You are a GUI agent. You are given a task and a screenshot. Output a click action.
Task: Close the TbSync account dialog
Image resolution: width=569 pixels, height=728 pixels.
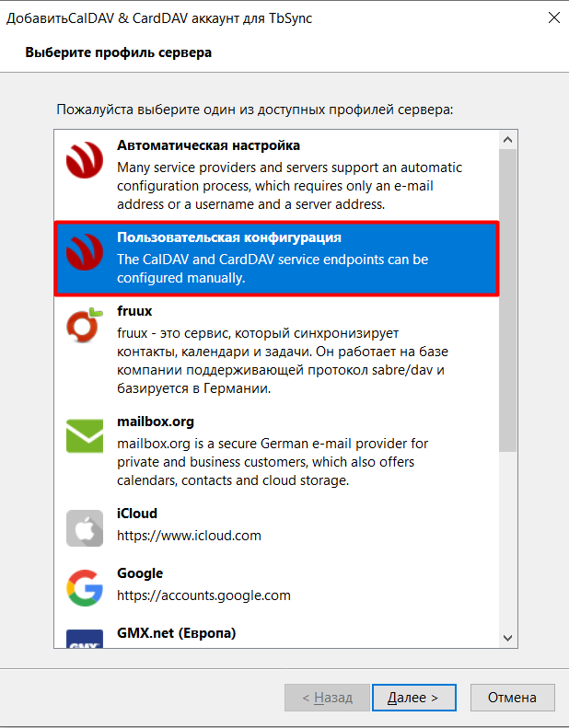(x=553, y=17)
